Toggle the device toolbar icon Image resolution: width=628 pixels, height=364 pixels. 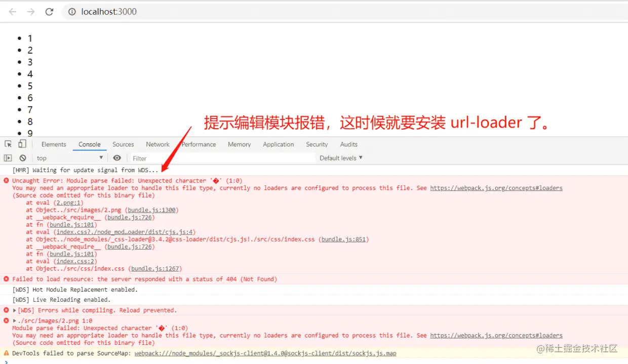pyautogui.click(x=22, y=144)
